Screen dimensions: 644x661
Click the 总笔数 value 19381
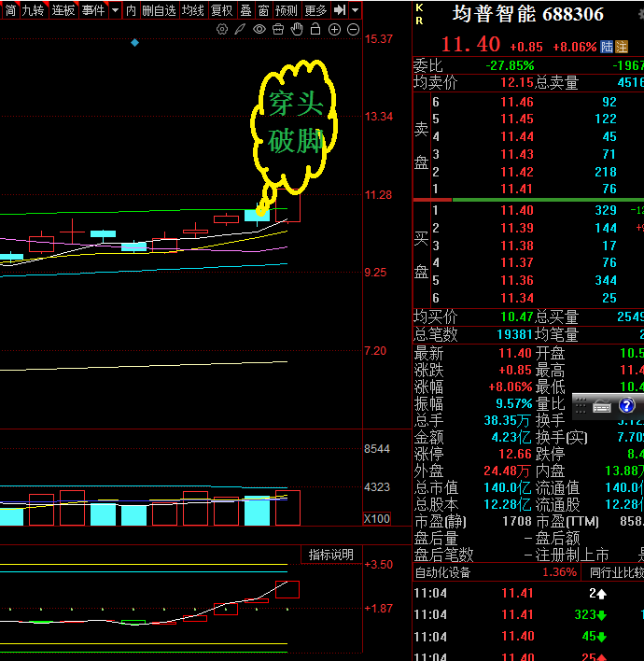(x=514, y=334)
